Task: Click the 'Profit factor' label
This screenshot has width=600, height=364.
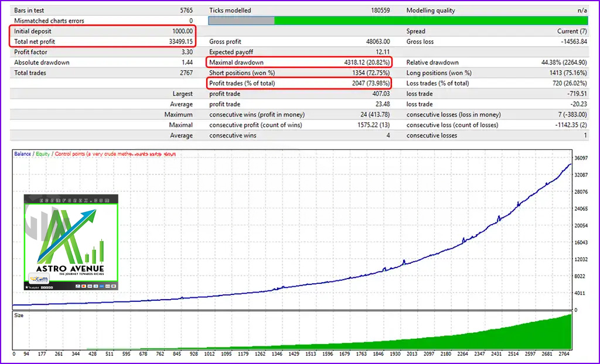Action: (30, 51)
